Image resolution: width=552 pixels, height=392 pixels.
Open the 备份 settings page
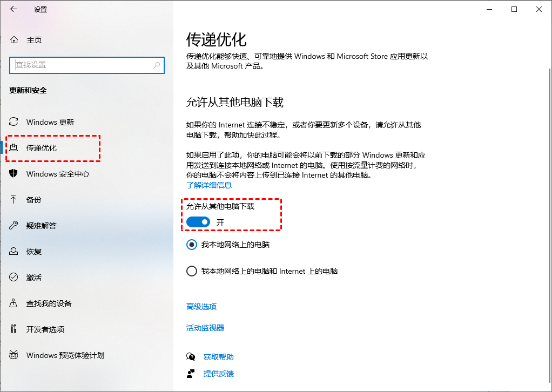tap(34, 200)
